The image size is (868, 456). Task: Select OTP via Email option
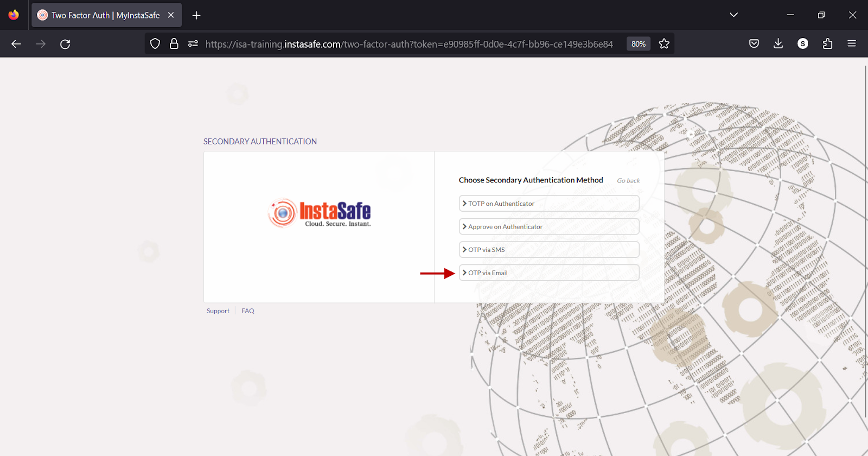(x=549, y=273)
